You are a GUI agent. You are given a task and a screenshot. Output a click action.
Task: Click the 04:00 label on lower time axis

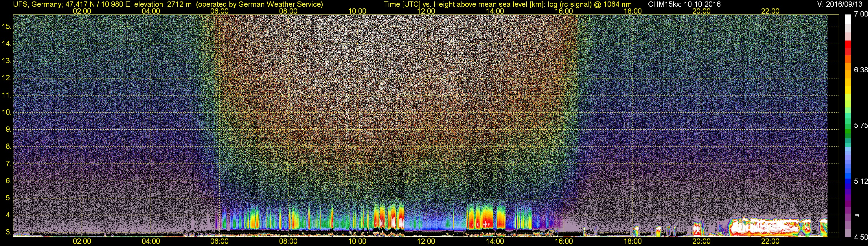(x=151, y=241)
